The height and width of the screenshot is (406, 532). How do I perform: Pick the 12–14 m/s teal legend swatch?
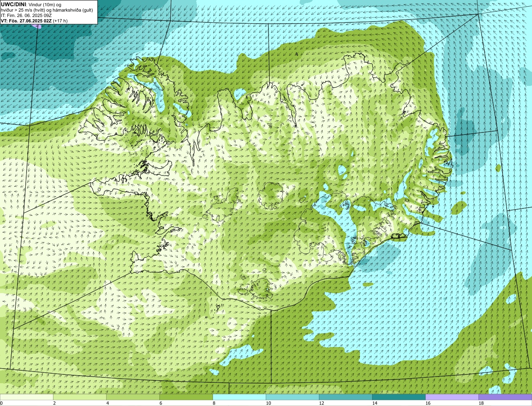[x=346, y=397]
